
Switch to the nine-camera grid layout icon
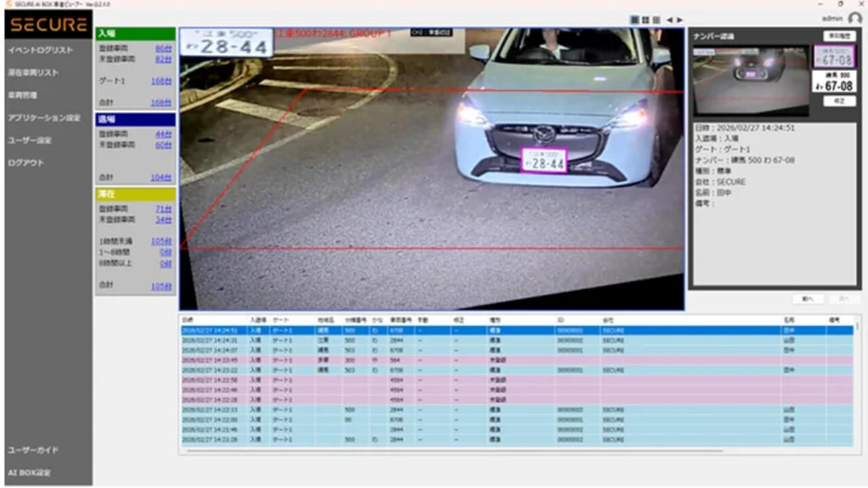click(x=656, y=20)
